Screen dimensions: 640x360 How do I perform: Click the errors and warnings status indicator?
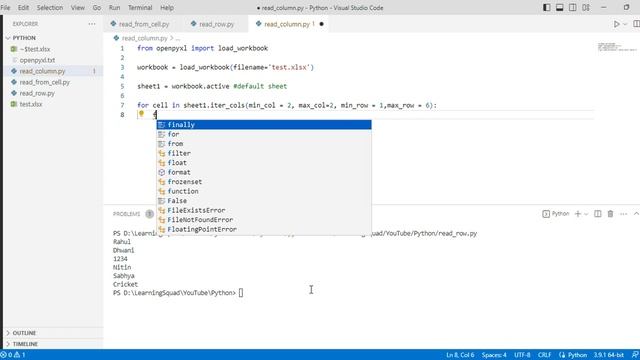13,355
